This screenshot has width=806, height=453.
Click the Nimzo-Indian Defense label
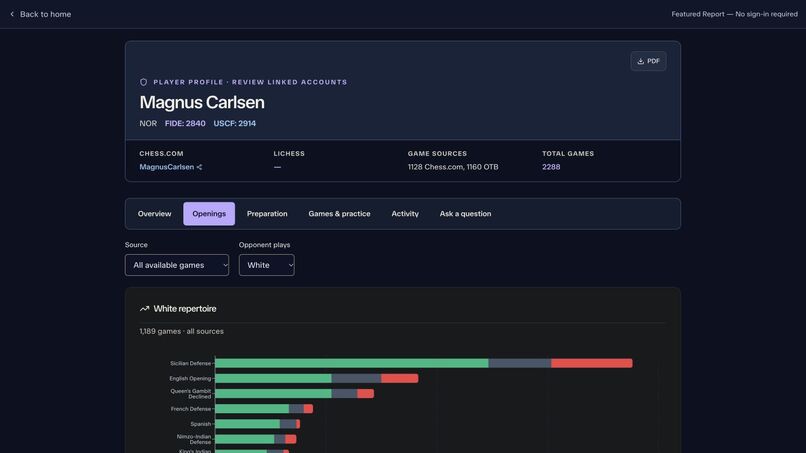(x=194, y=439)
